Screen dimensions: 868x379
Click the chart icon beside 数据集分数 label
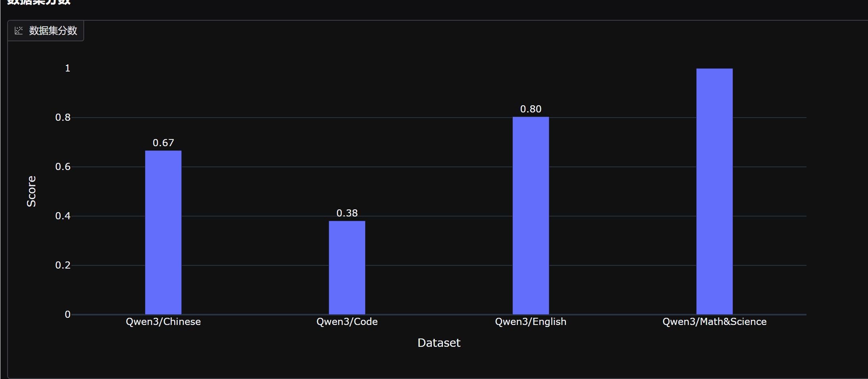19,31
